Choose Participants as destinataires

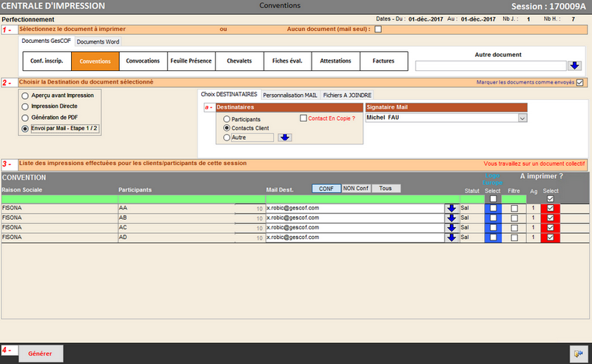(227, 119)
